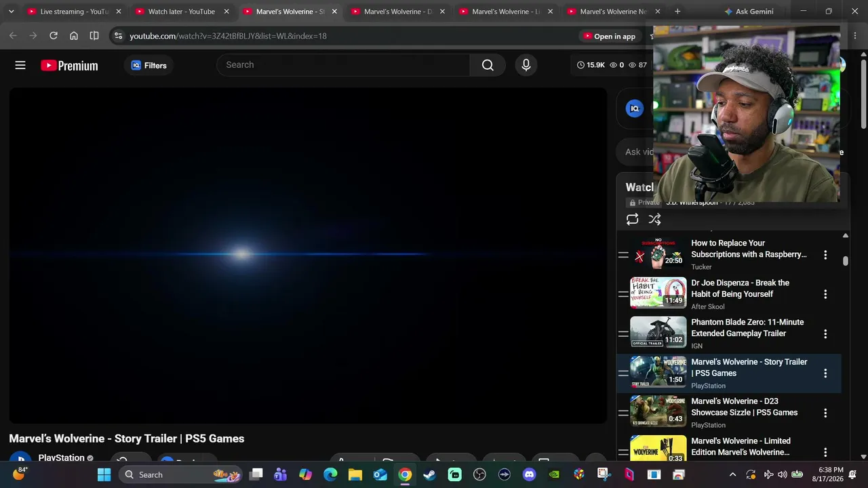The width and height of the screenshot is (868, 488).
Task: Navigate back in Chrome
Action: tap(13, 36)
